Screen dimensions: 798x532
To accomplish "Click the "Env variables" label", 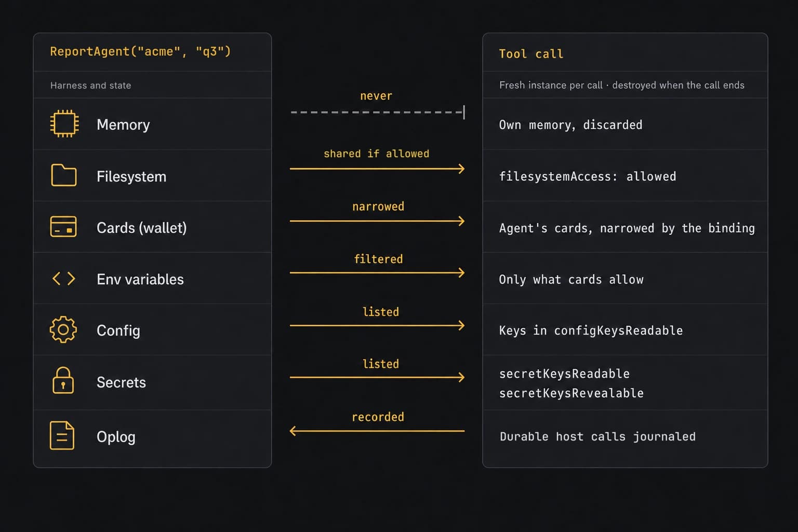I will coord(140,279).
